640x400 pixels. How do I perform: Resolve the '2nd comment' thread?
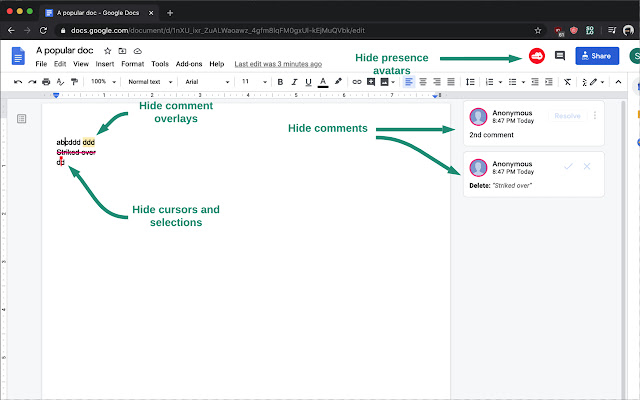[x=567, y=116]
